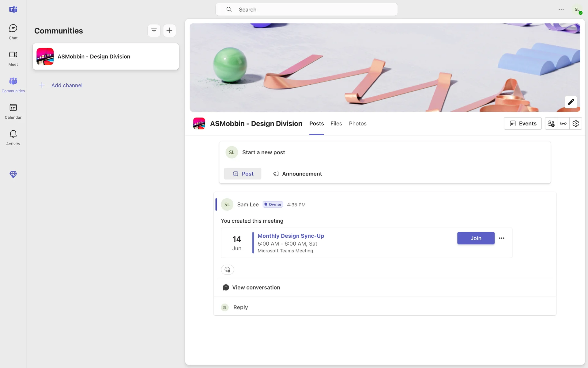Join the Monthly Design Sync-Up meeting
This screenshot has width=588, height=368.
click(x=476, y=238)
